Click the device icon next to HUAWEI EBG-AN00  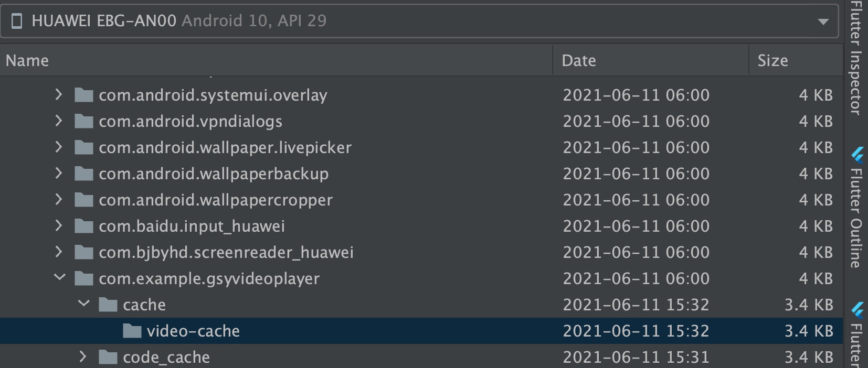16,20
